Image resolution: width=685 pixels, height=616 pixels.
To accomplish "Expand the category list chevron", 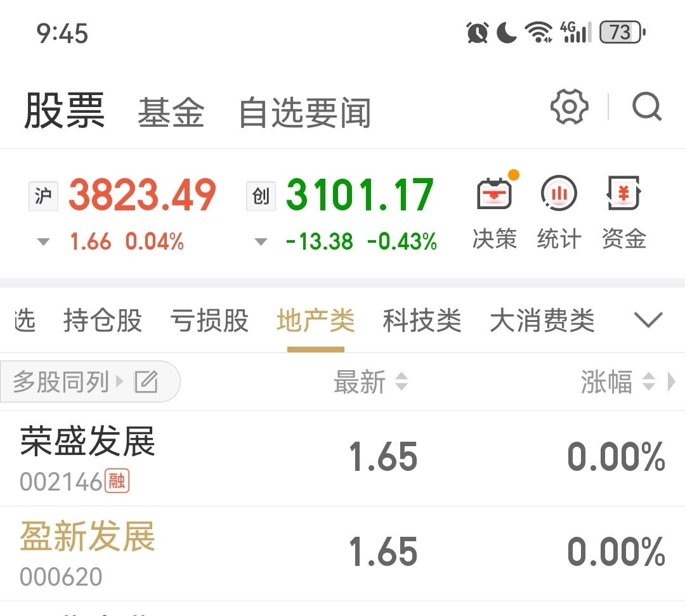I will tap(648, 320).
